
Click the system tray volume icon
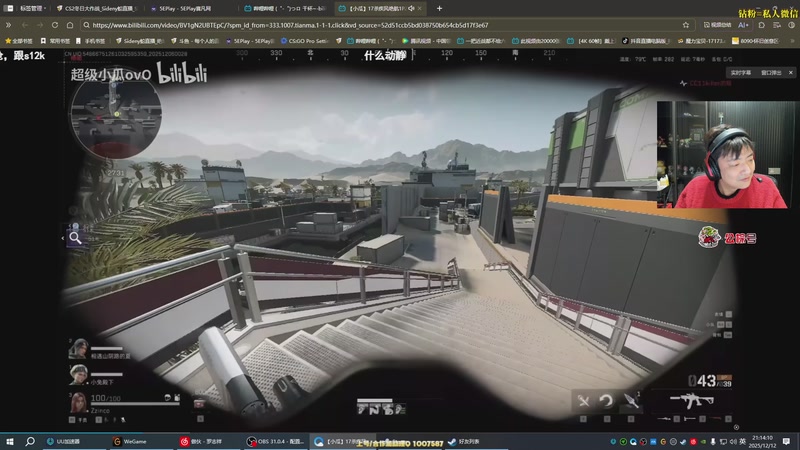click(x=733, y=441)
